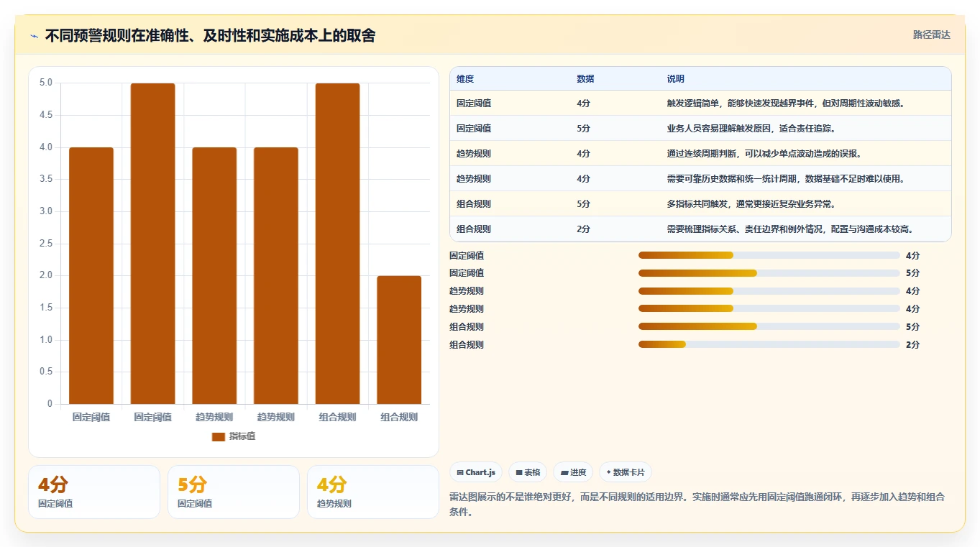Click the 指标值 legend text
This screenshot has width=980, height=547.
click(x=242, y=436)
